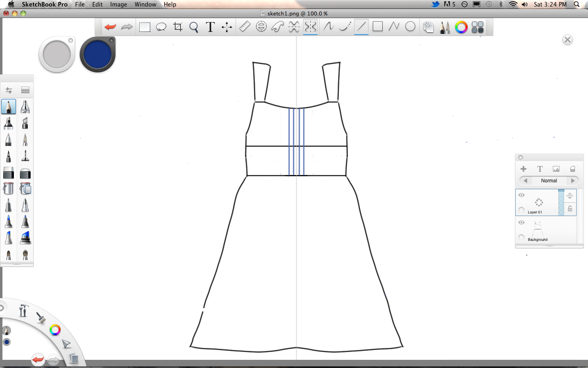The height and width of the screenshot is (368, 588).
Task: Toggle the Brush Palette pencils icon
Action: (x=445, y=27)
